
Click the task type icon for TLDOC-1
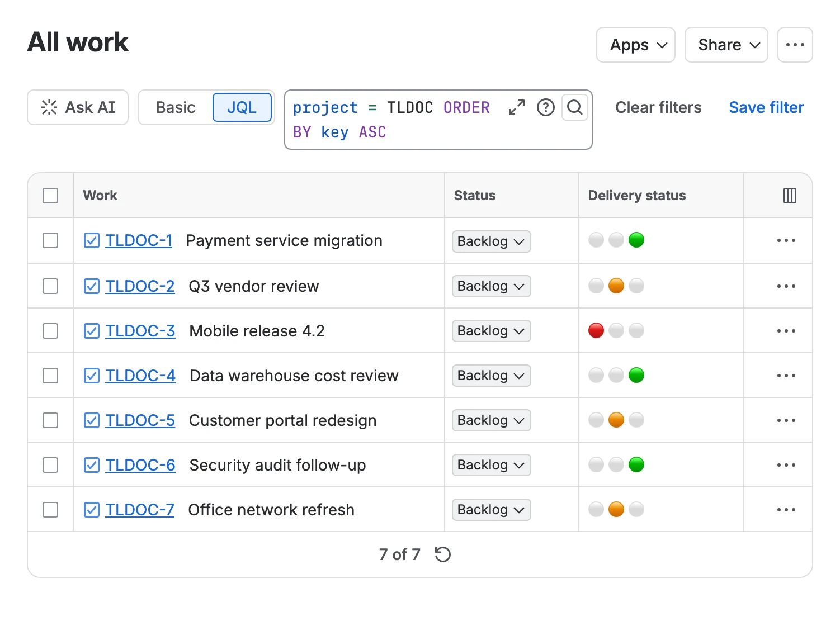click(92, 240)
